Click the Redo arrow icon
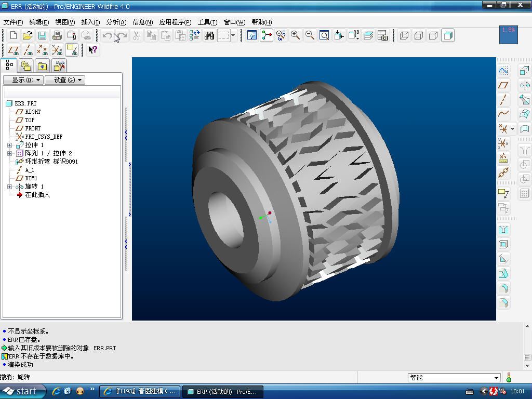The image size is (532, 399). [x=122, y=35]
